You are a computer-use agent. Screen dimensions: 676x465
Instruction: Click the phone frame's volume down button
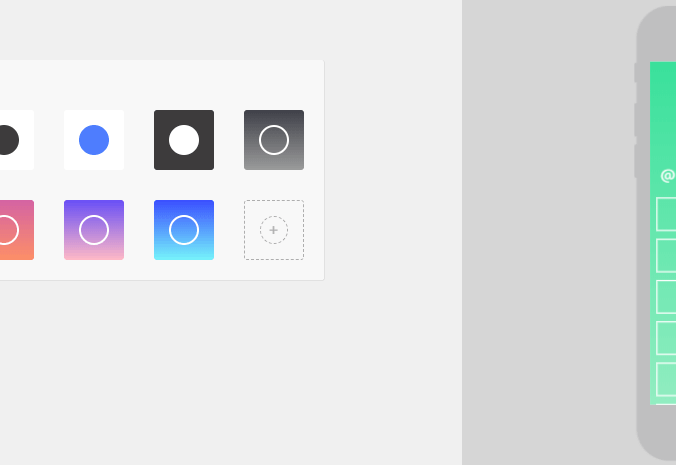point(635,161)
